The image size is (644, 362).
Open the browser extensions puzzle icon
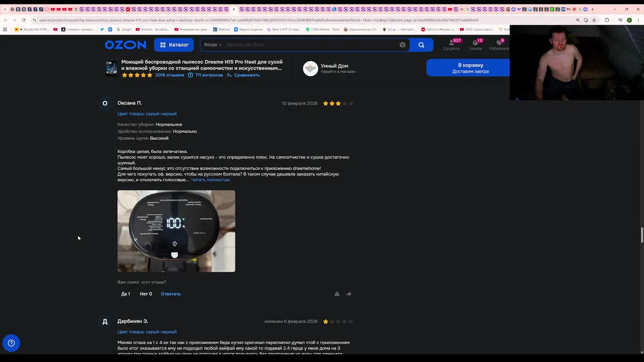click(x=607, y=20)
